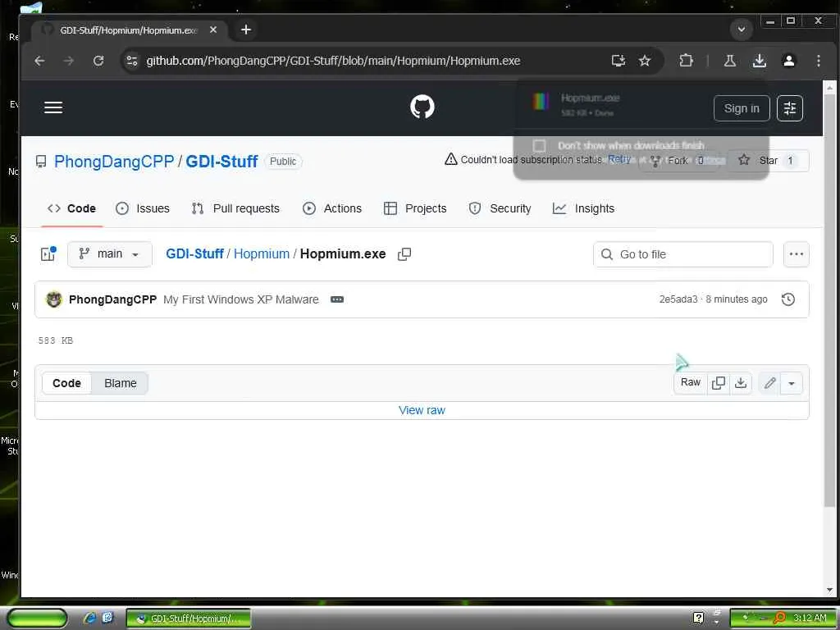
Task: Select the Pull requests tab
Action: (235, 208)
